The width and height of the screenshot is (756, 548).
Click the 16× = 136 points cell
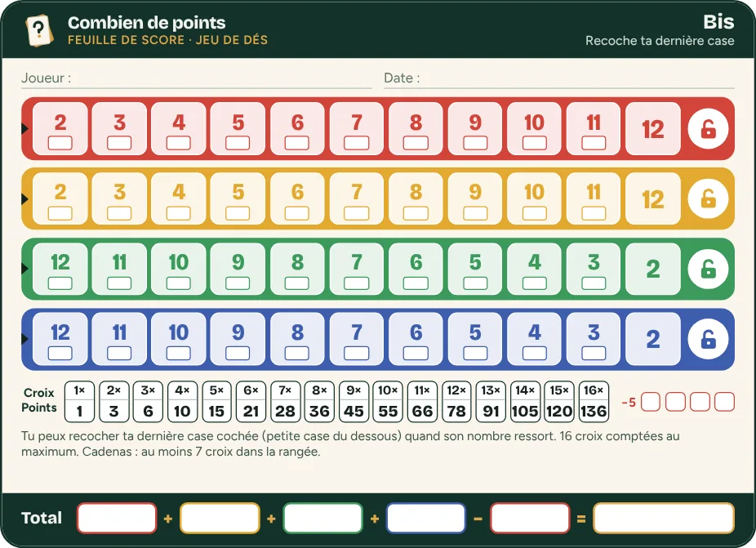(x=593, y=401)
